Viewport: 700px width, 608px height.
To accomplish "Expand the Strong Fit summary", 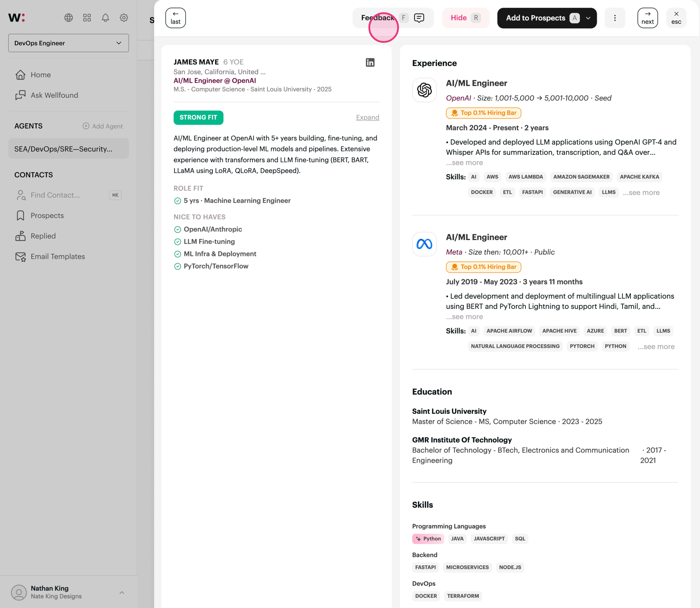I will click(x=367, y=117).
